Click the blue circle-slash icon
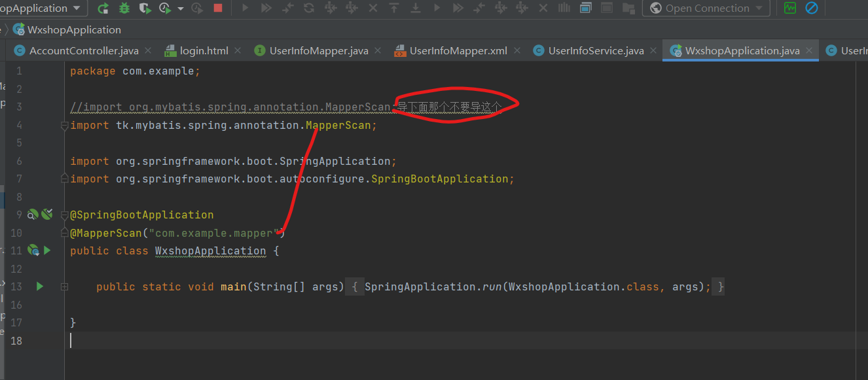 point(812,9)
